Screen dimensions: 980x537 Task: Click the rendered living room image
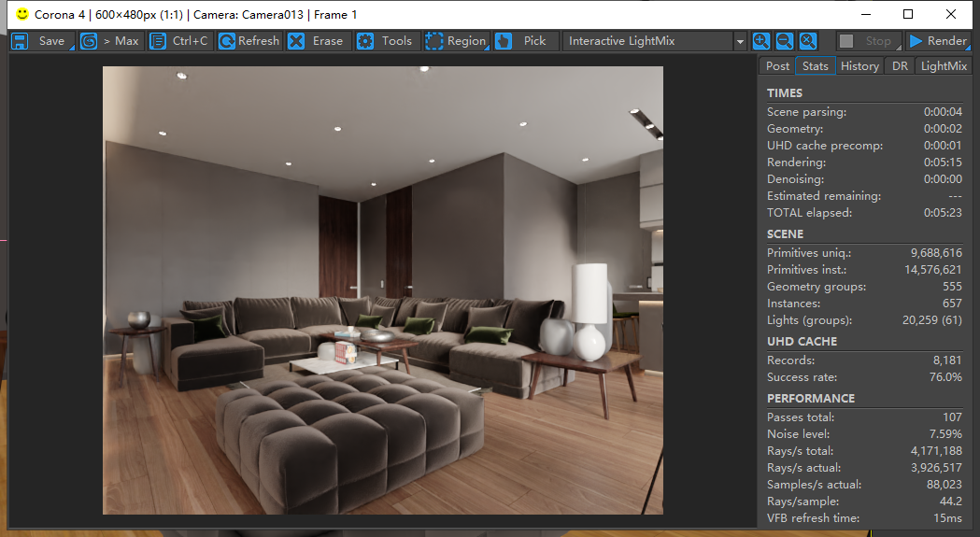[x=382, y=290]
